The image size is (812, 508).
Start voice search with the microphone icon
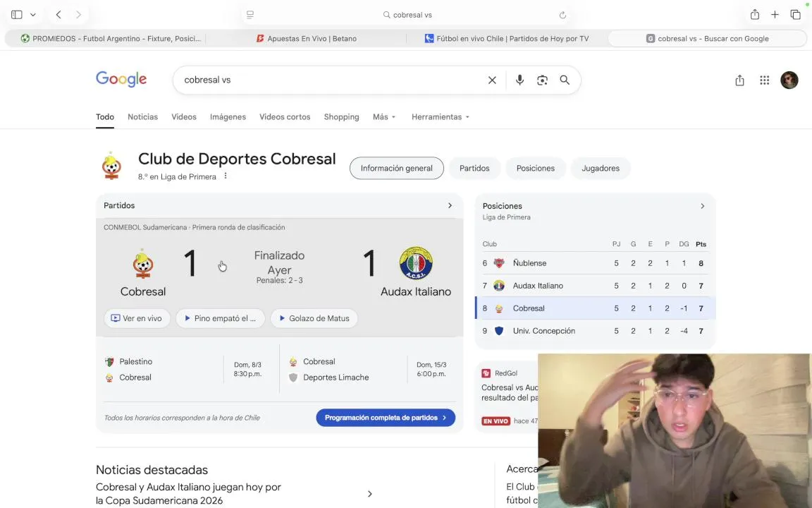519,80
